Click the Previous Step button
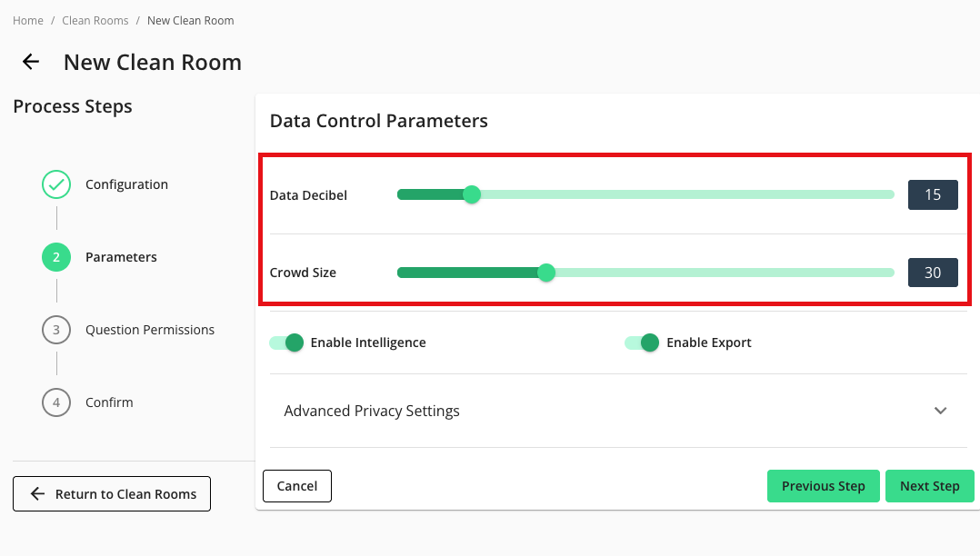 click(823, 486)
